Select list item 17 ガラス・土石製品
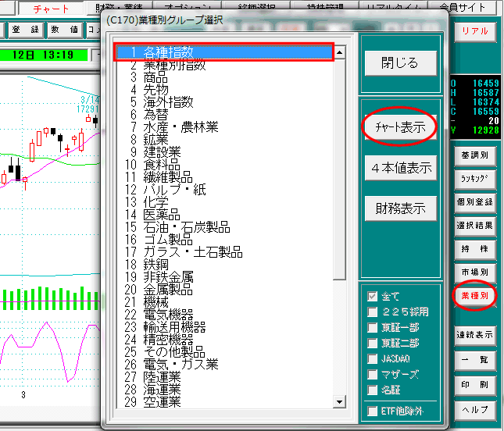 [224, 252]
